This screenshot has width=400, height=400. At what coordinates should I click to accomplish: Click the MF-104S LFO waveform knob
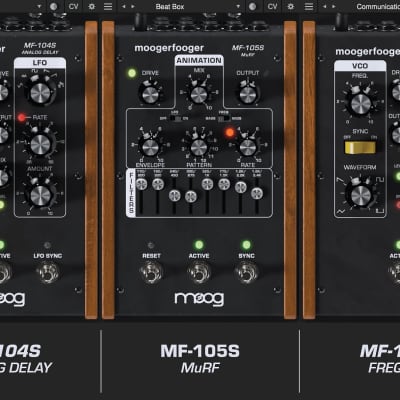point(40,92)
